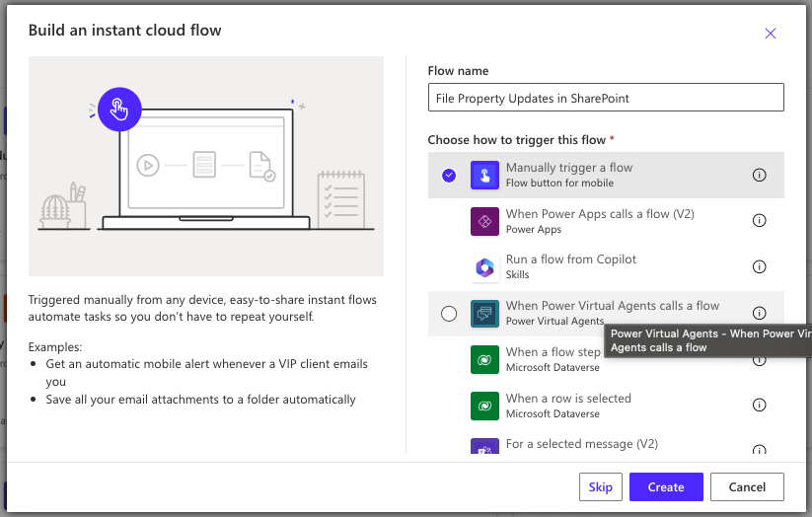Choose For a selected message (V2)
Screen dimensions: 812x517
pyautogui.click(x=606, y=444)
